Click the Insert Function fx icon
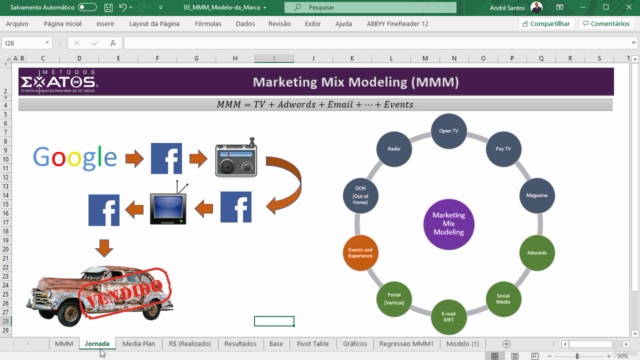640x360 pixels. pyautogui.click(x=113, y=43)
